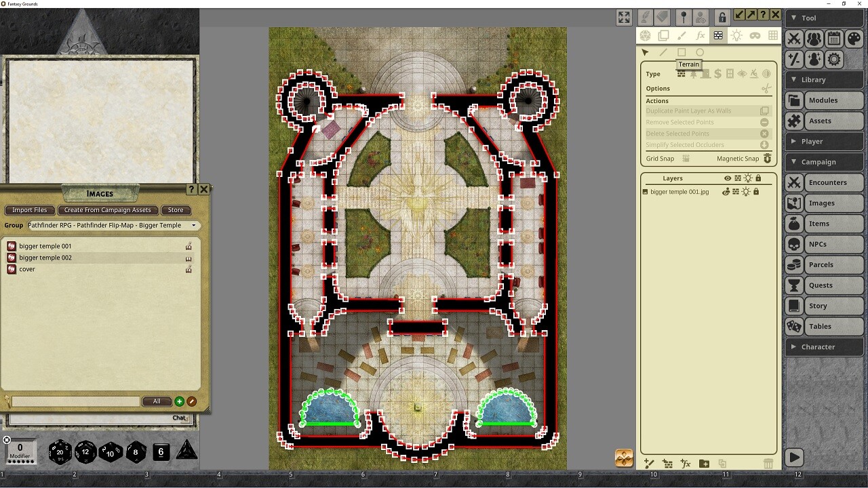This screenshot has width=868, height=488.
Task: Open the All filter dropdown in the Images window
Action: [x=158, y=401]
